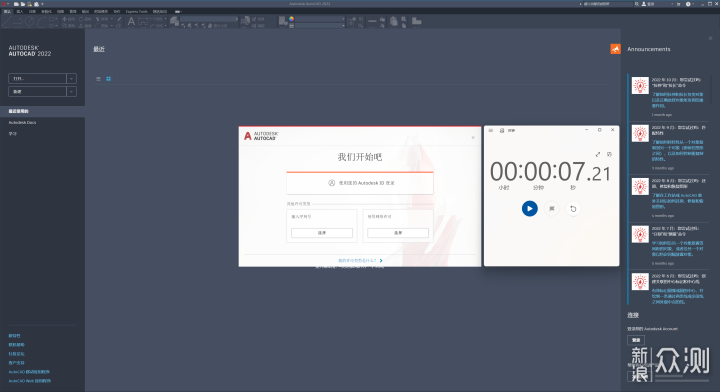Expand the Quick Access toolbar customize arrow
The height and width of the screenshot is (392, 720).
pos(42,4)
